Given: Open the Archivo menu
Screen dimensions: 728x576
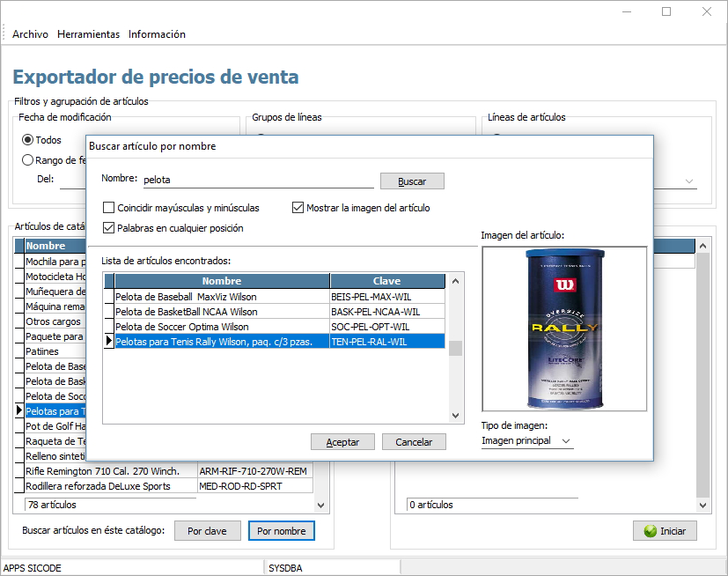Looking at the screenshot, I should (x=30, y=34).
